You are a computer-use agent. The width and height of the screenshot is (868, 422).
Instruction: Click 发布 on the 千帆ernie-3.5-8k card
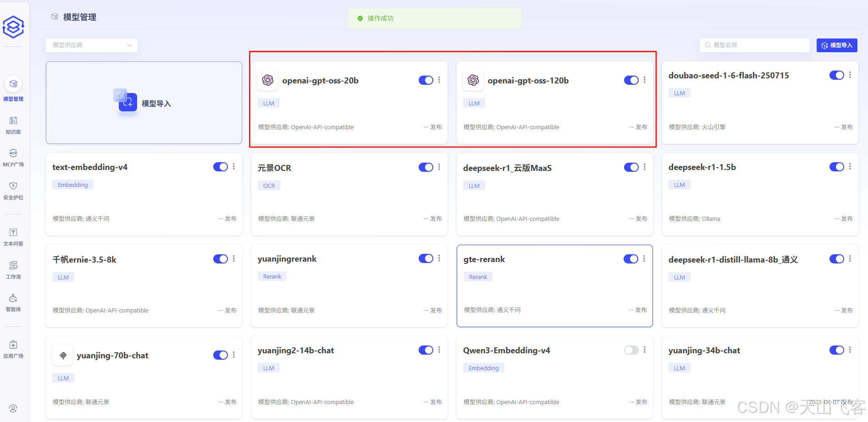pyautogui.click(x=231, y=310)
